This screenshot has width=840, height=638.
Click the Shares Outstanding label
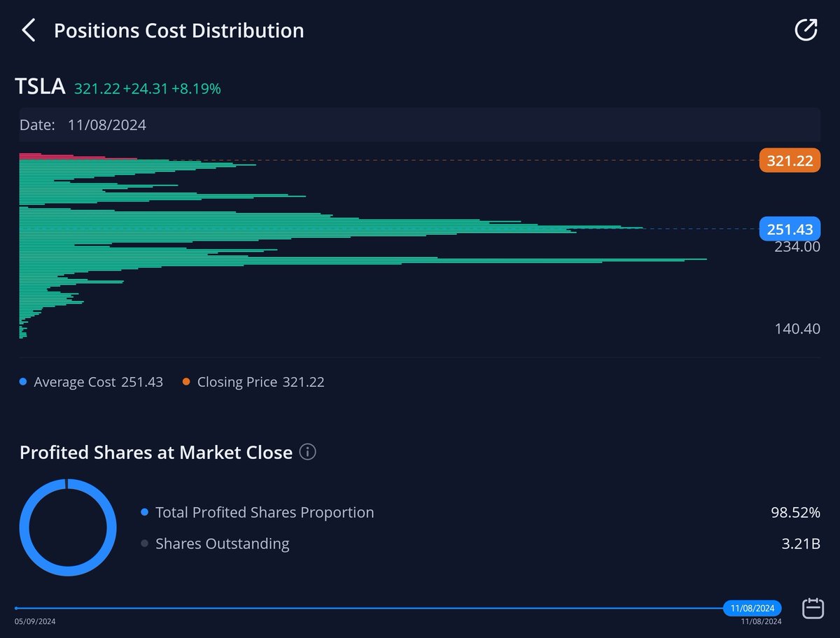(x=222, y=544)
